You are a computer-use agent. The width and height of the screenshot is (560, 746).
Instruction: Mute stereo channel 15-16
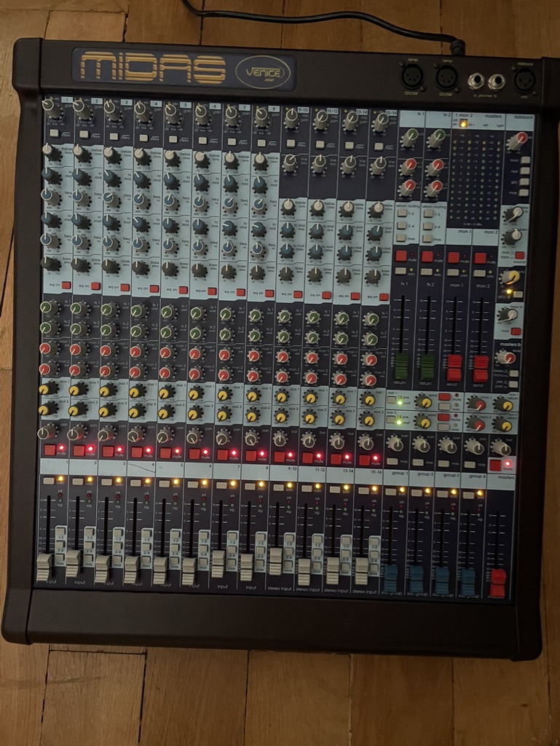pos(365,460)
